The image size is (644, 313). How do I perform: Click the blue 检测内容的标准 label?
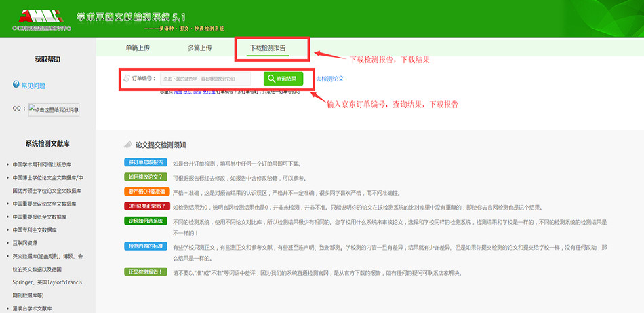click(144, 246)
